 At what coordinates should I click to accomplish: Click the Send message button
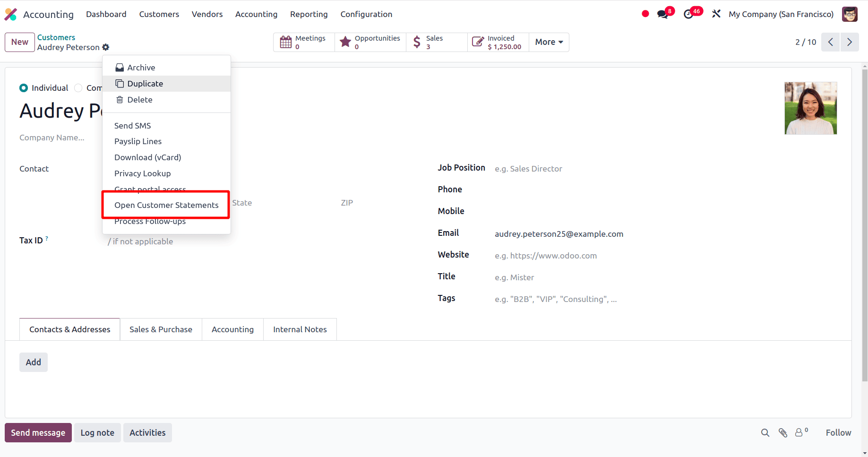pyautogui.click(x=38, y=433)
